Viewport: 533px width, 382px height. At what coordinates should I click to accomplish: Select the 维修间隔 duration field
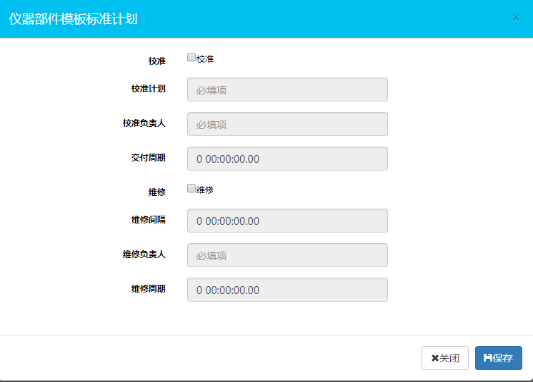pyautogui.click(x=287, y=221)
